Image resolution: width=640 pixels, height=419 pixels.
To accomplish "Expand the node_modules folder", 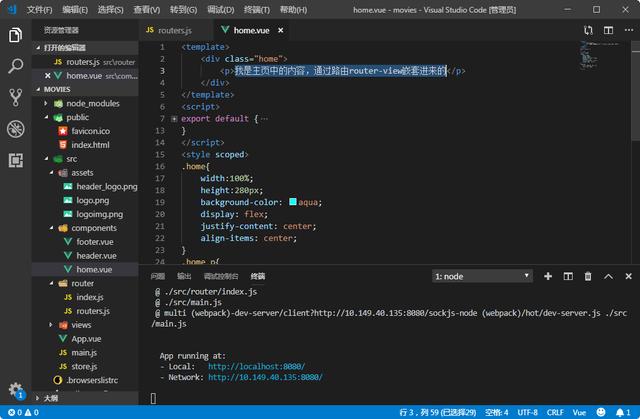I will 46,104.
